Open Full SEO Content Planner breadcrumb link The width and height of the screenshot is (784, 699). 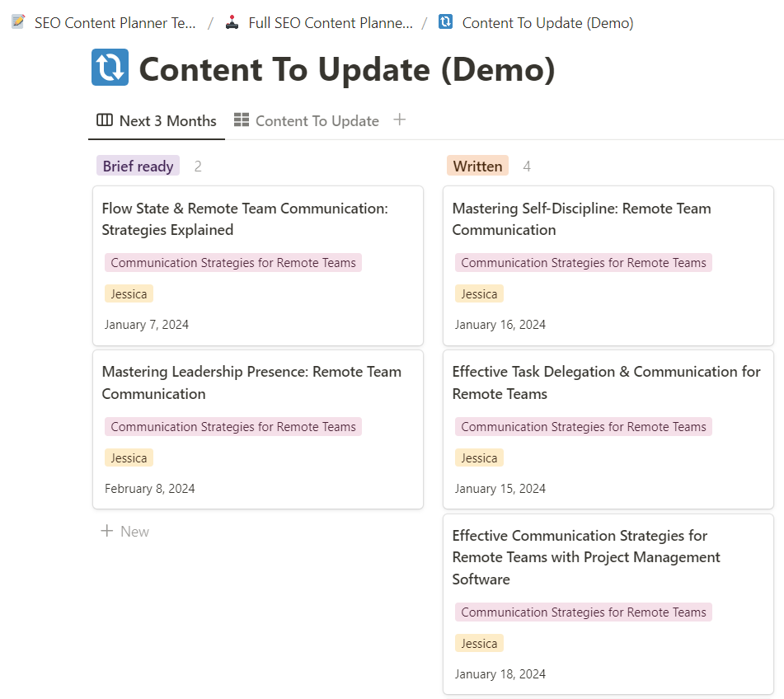pyautogui.click(x=330, y=23)
